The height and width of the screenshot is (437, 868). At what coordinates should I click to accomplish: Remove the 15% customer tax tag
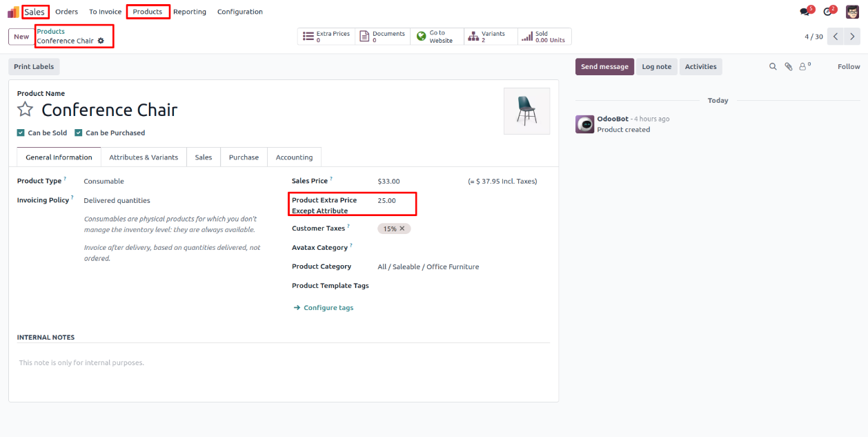[402, 229]
